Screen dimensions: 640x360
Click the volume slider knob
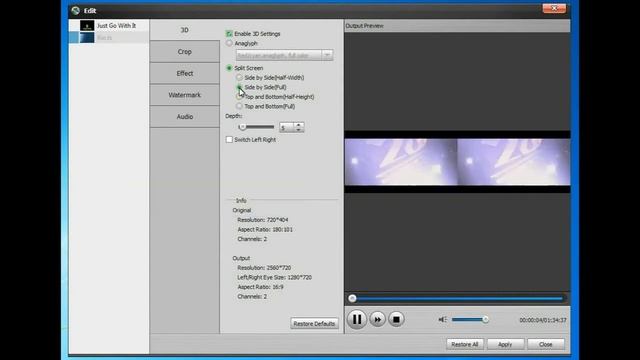click(485, 320)
